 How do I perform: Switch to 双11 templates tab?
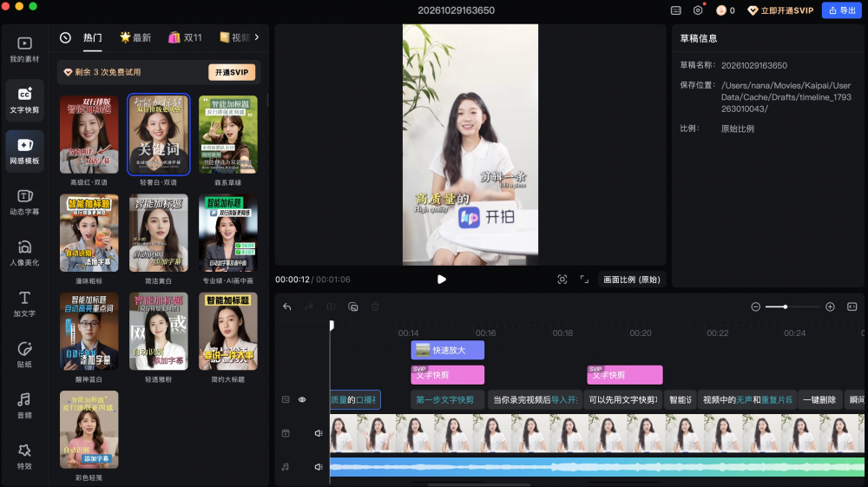click(x=186, y=37)
